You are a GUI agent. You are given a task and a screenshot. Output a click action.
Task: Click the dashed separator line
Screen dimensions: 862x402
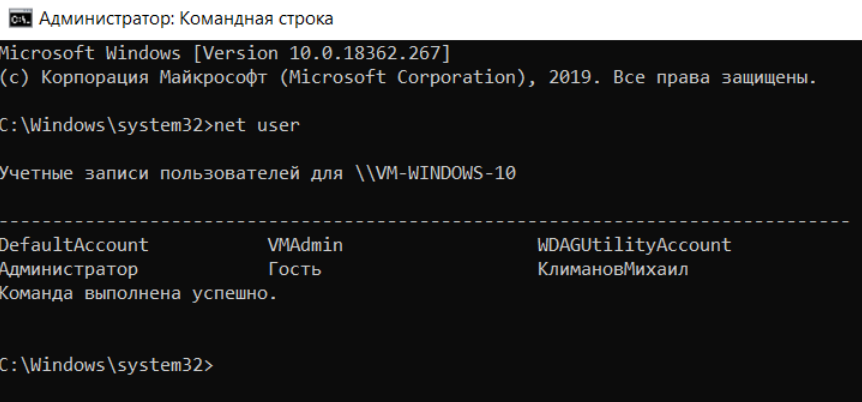click(425, 221)
